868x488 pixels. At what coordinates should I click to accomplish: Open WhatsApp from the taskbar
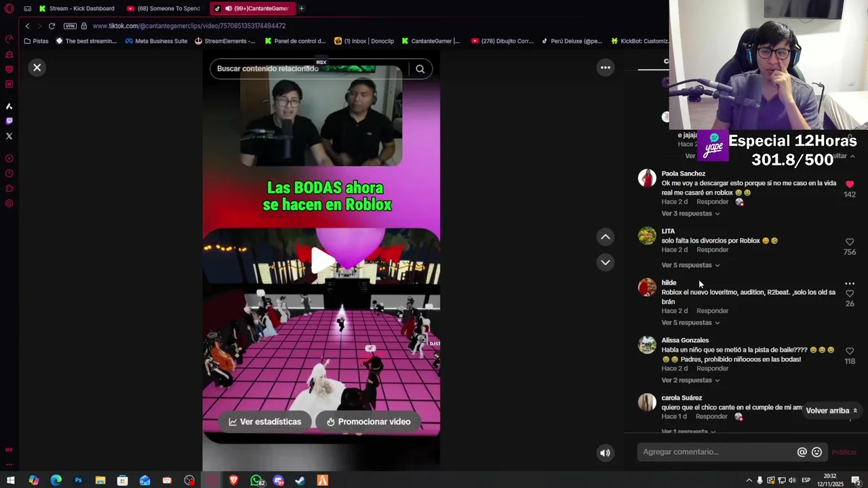256,481
